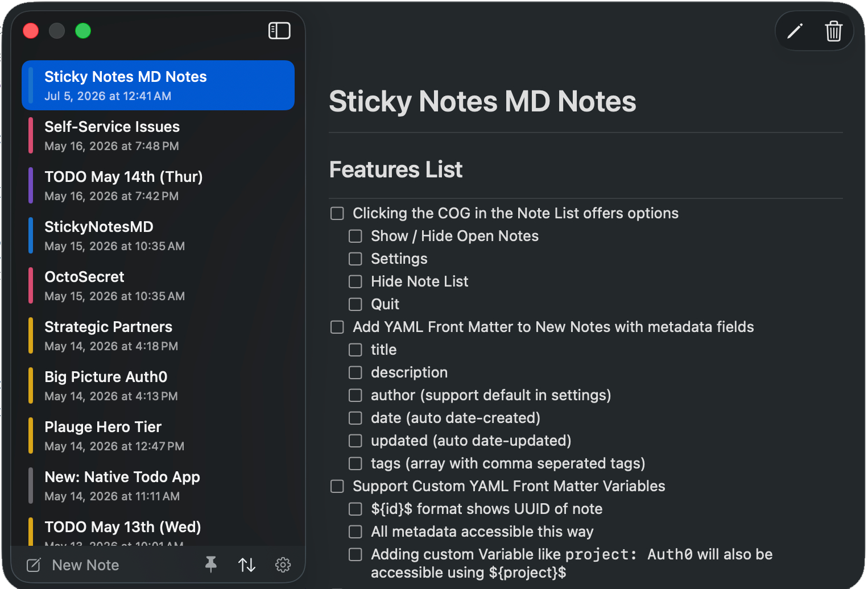Click the green zoom window button
This screenshot has width=868, height=589.
pos(83,31)
